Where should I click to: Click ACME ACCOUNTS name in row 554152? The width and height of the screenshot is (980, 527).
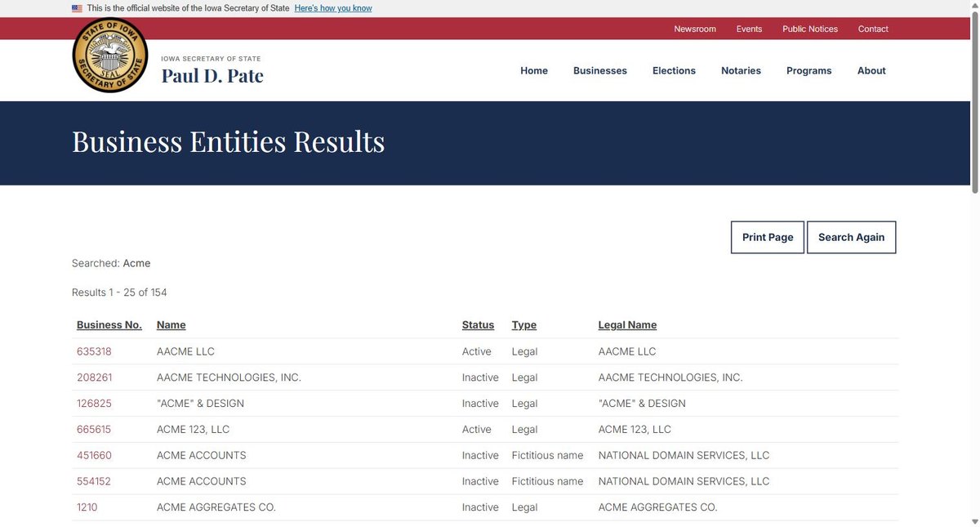click(202, 481)
